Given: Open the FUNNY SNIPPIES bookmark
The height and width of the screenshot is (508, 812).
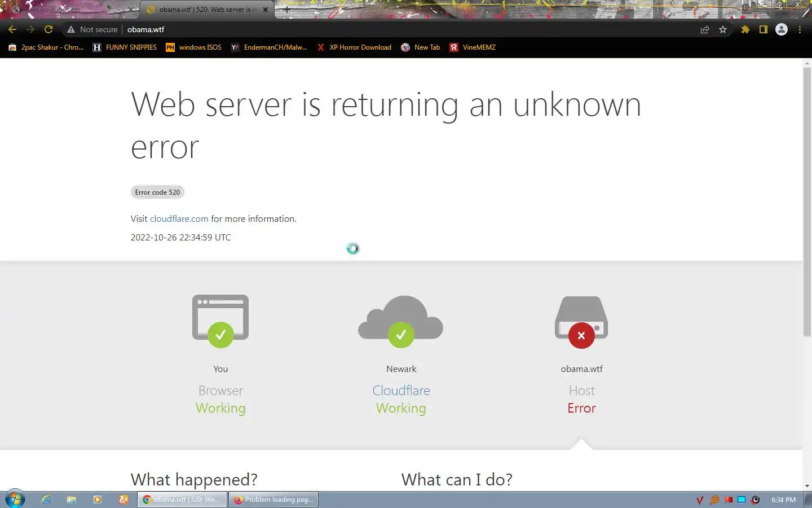Looking at the screenshot, I should 125,47.
